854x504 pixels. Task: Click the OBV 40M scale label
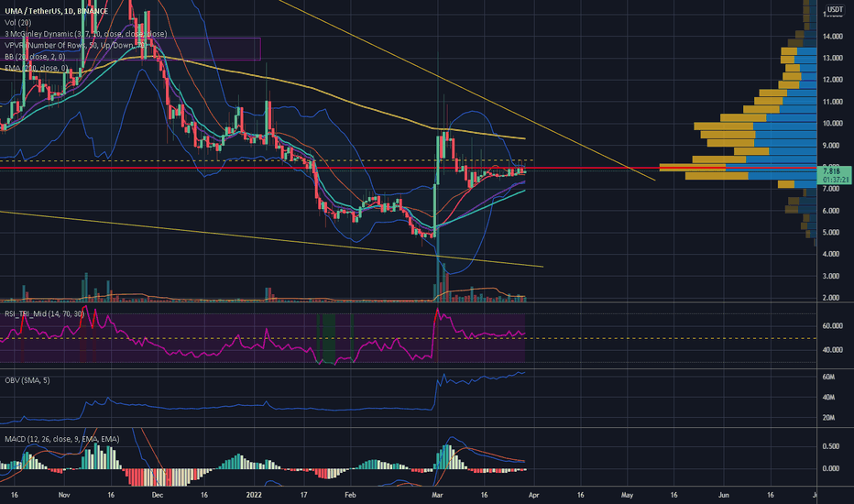[x=828, y=398]
